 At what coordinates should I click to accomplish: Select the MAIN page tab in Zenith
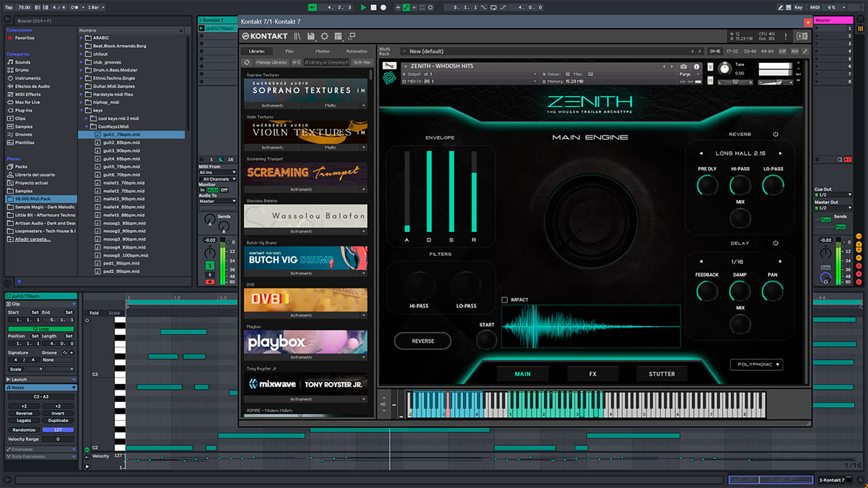522,374
